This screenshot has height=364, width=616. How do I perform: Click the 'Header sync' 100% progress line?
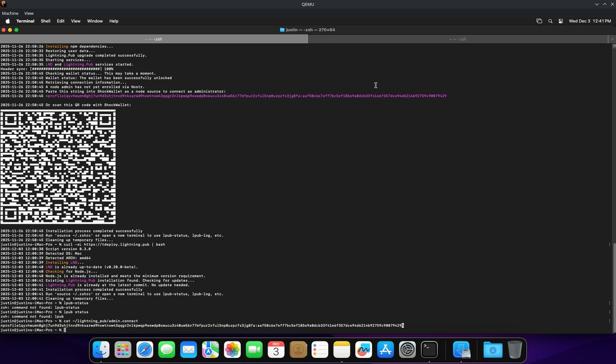[x=57, y=69]
